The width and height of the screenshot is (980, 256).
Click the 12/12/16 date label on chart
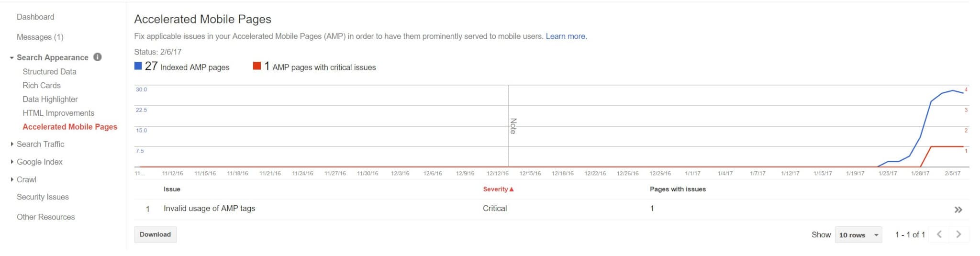(x=498, y=173)
